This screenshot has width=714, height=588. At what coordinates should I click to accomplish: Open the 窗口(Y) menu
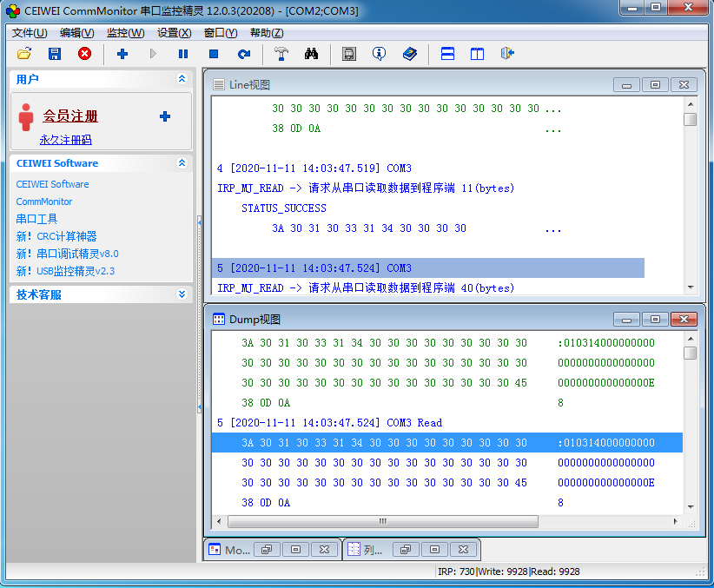point(221,33)
